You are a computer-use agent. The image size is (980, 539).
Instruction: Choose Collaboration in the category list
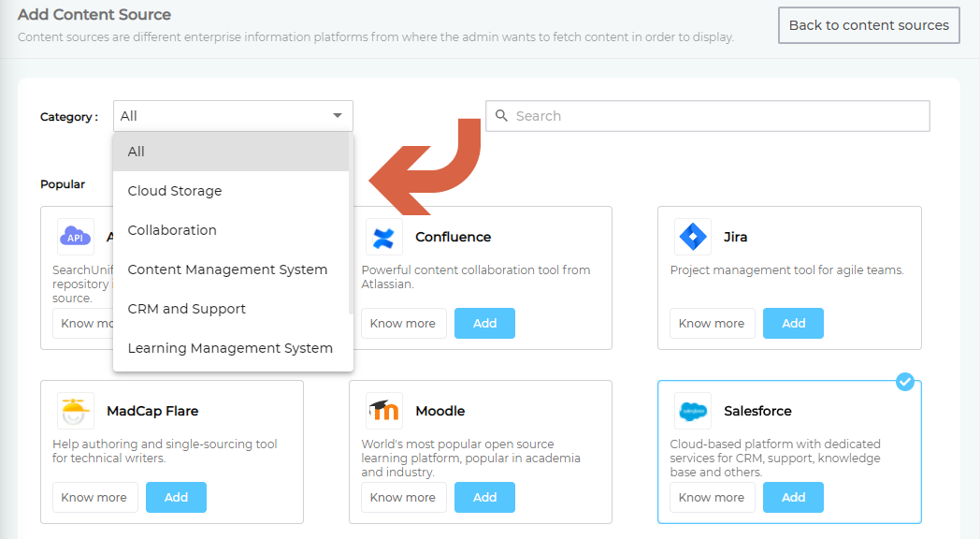click(x=172, y=230)
